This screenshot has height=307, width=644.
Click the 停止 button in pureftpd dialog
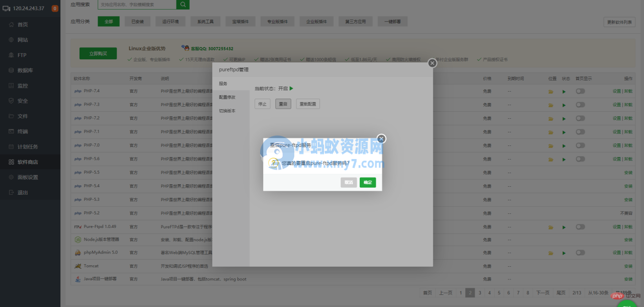263,104
